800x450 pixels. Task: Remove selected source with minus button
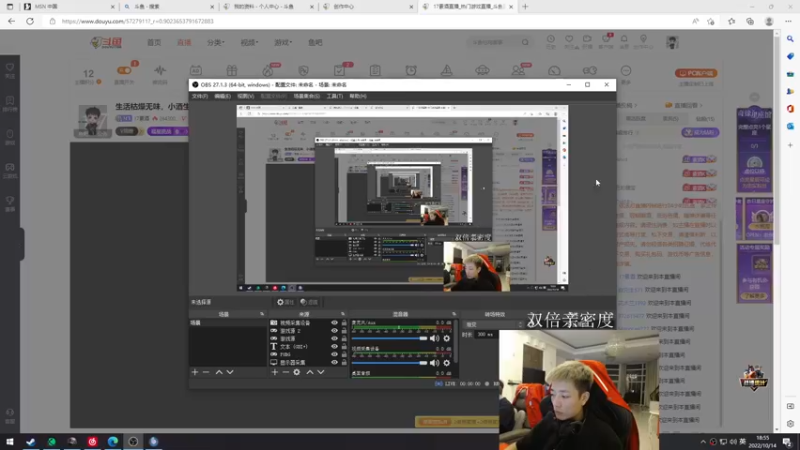[286, 372]
